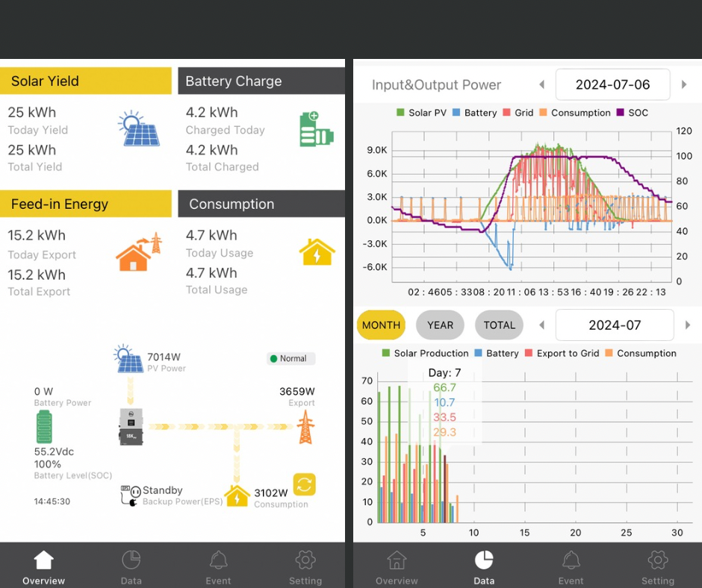This screenshot has height=588, width=702.
Task: Toggle Solar PV series in power chart legend
Action: (421, 113)
